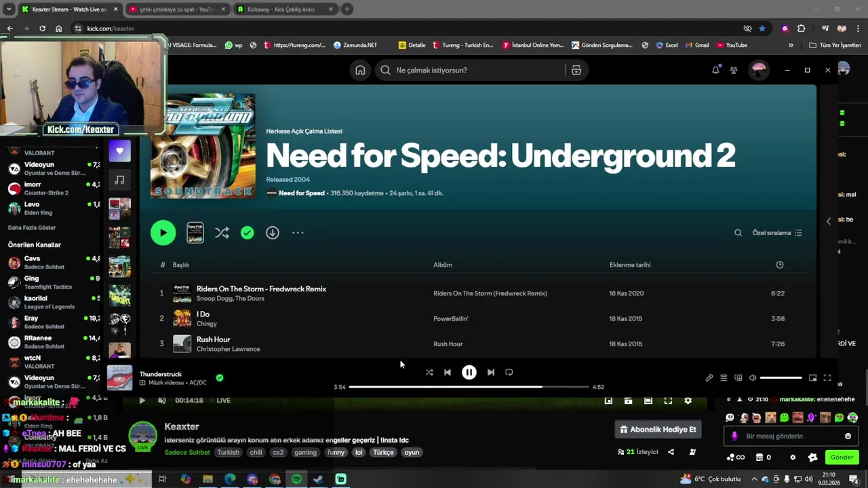Select Rush Hour track title
The height and width of the screenshot is (488, 868).
point(213,340)
